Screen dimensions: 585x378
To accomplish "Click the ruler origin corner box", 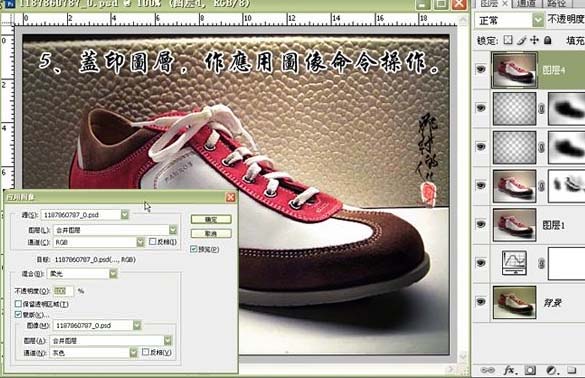I will click(x=7, y=19).
